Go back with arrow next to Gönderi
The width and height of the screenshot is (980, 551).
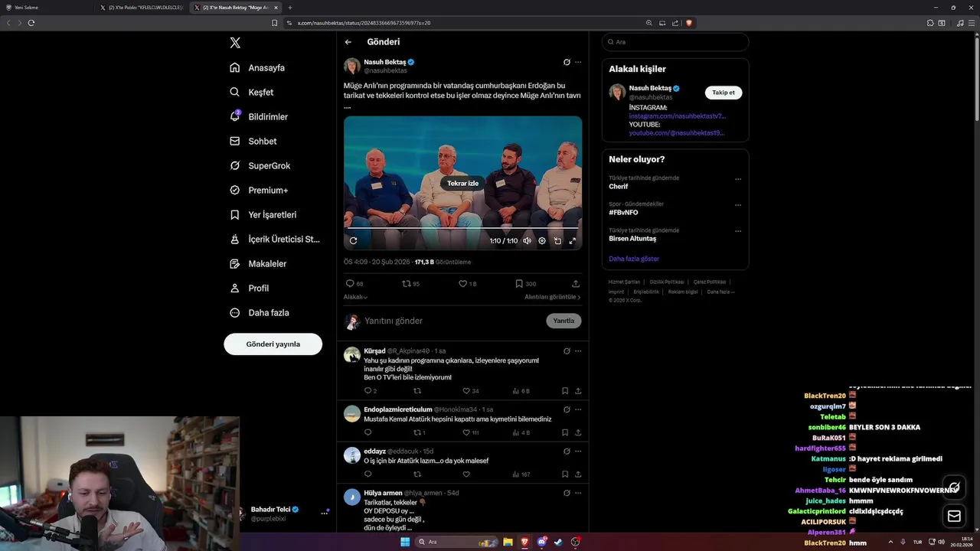[x=348, y=42]
